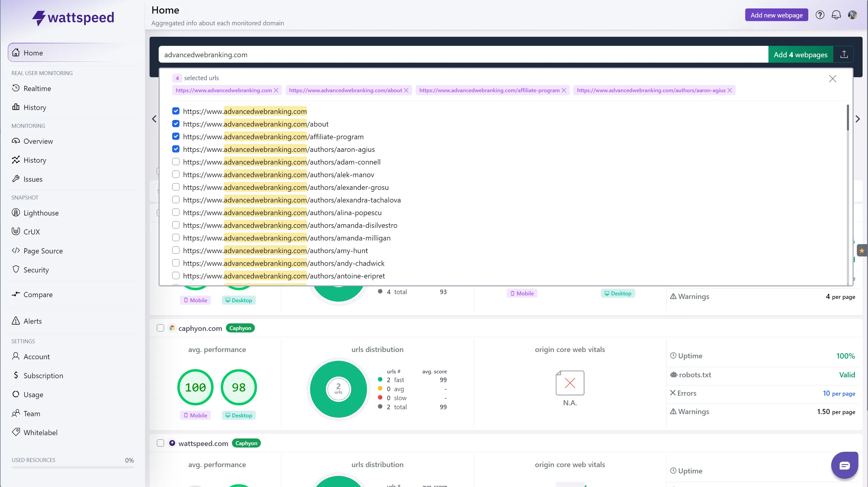Select the caphyon.com domain checkbox

pyautogui.click(x=160, y=328)
